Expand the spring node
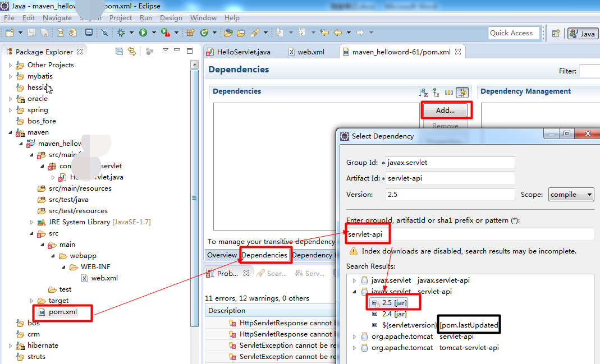Screen dimensions: 600x364 pyautogui.click(x=10, y=110)
